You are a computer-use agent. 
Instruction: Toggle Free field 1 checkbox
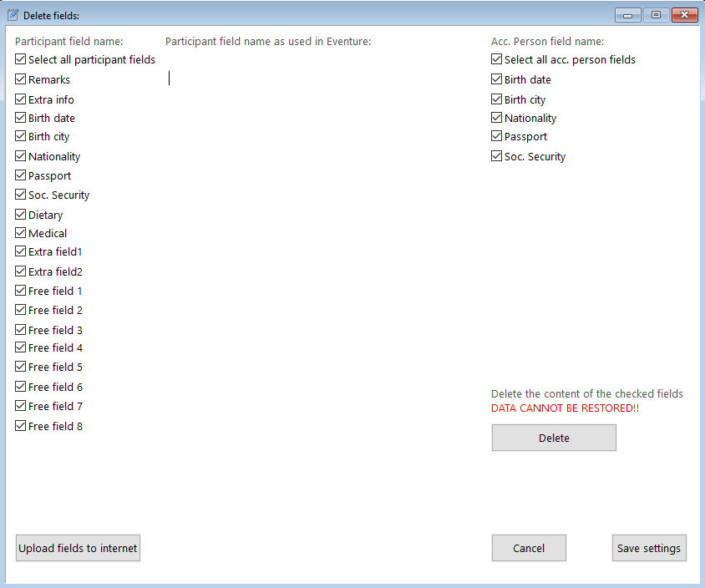(21, 291)
